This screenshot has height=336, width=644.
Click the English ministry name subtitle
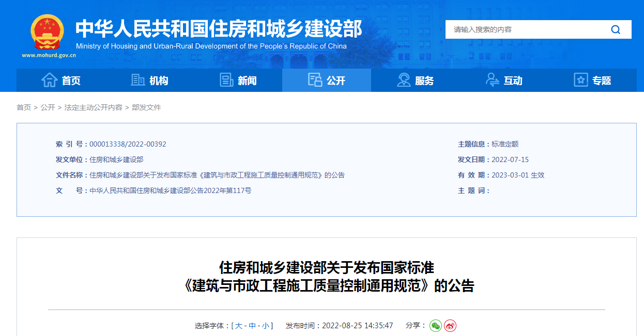[x=211, y=46]
